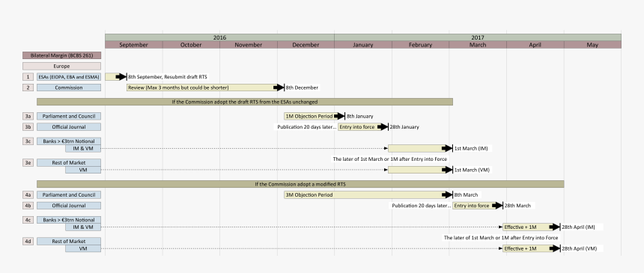Select the December month column header
The image size is (644, 273).
pos(306,45)
